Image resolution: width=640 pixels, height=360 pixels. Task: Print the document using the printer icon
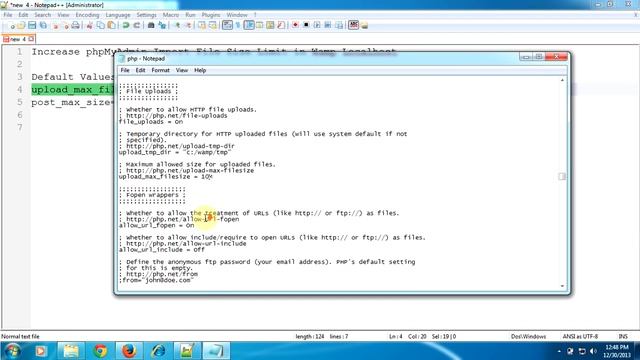(76, 25)
